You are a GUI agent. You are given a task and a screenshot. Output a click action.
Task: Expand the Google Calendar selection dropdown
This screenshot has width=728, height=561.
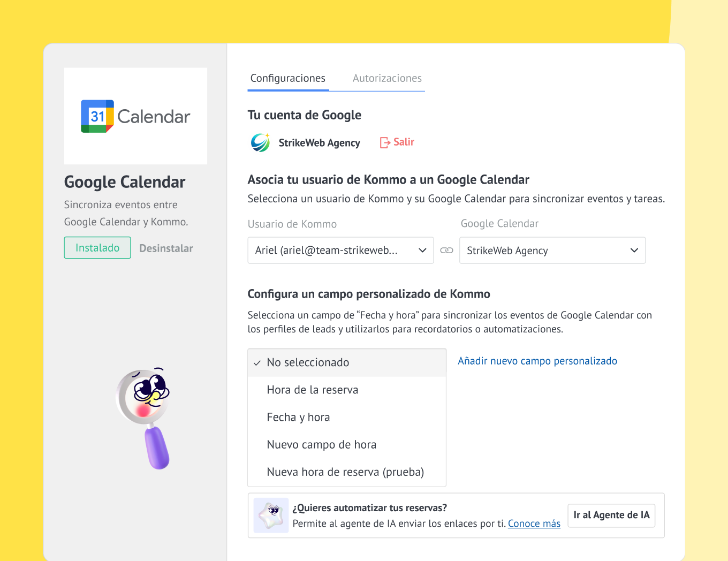click(x=552, y=251)
